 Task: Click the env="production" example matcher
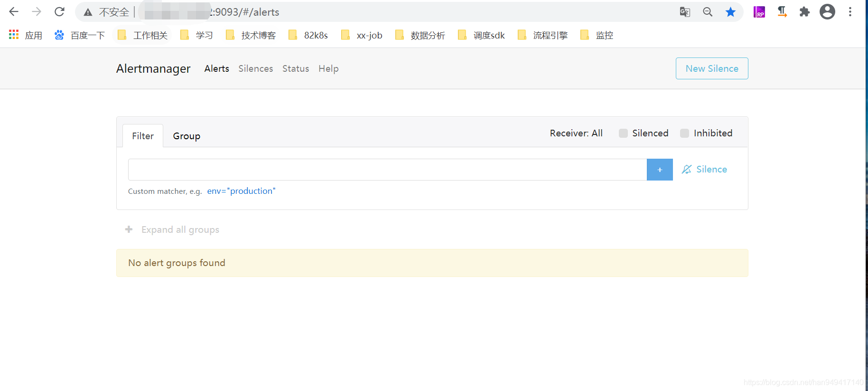[x=241, y=191]
